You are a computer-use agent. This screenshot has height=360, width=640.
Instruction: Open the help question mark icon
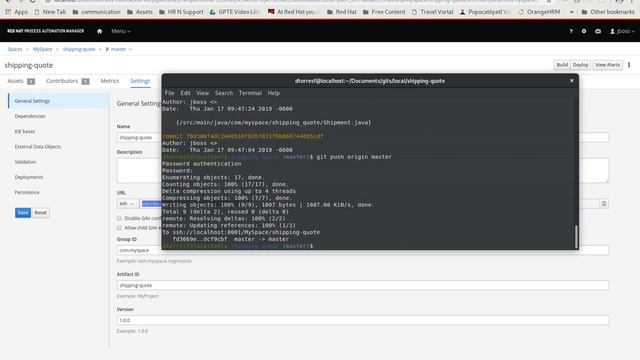pos(571,31)
